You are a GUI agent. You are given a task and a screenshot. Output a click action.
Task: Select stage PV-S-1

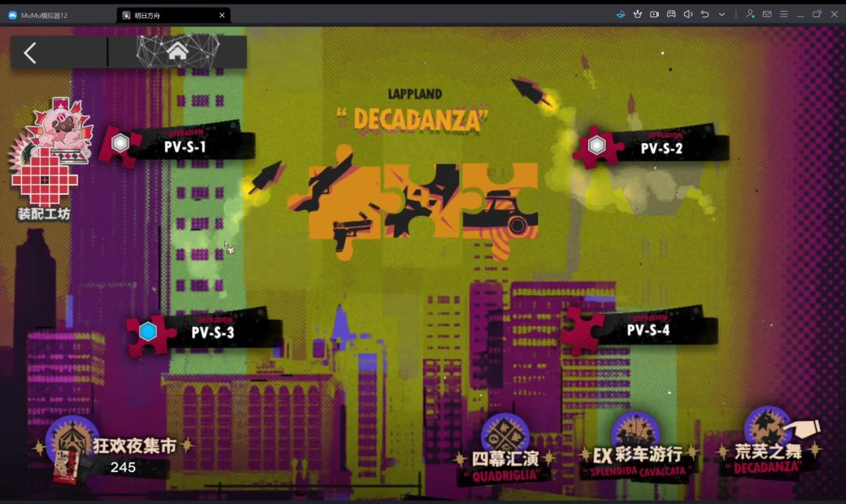coord(176,145)
